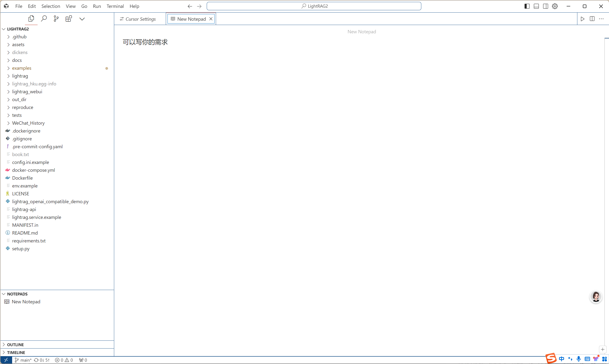The image size is (609, 364).
Task: Open the Terminal menu
Action: (115, 6)
